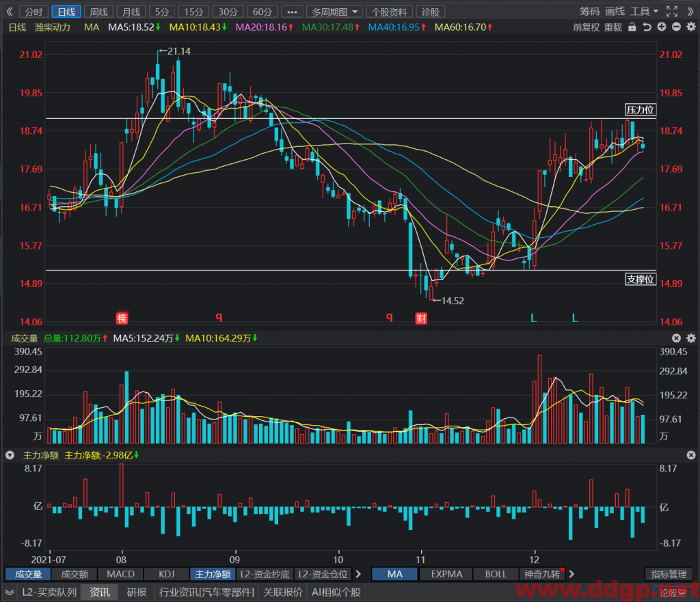The height and width of the screenshot is (602, 700).
Task: Open the more periods ellipsis button
Action: coord(292,12)
